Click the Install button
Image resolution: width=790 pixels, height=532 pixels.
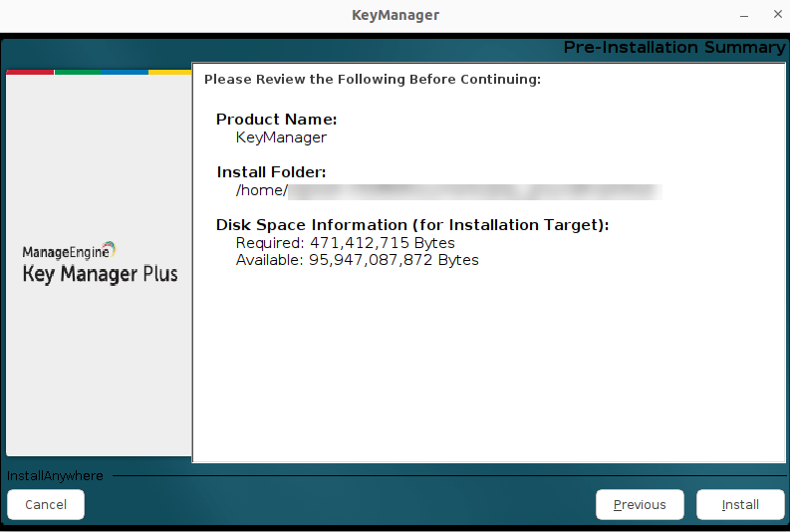click(740, 504)
